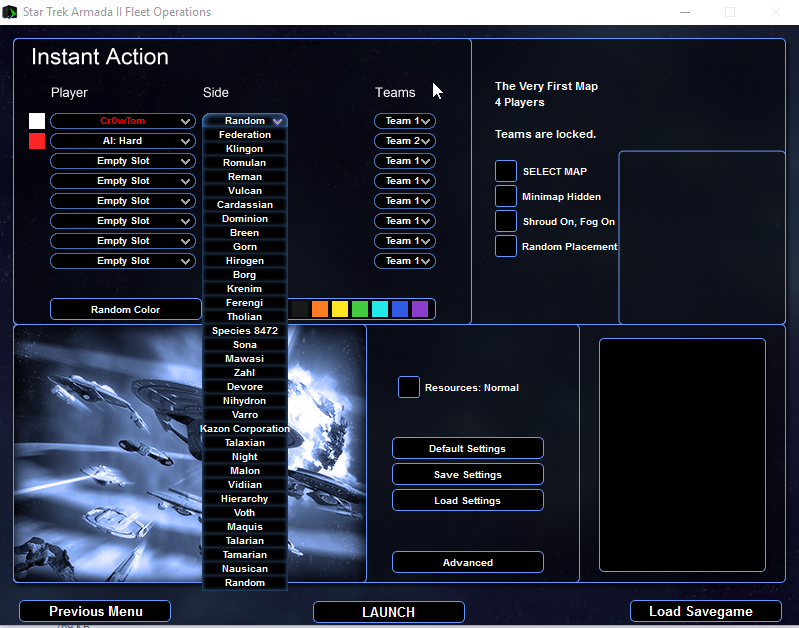Select Maquis from the side list
The width and height of the screenshot is (799, 628).
[x=245, y=527]
